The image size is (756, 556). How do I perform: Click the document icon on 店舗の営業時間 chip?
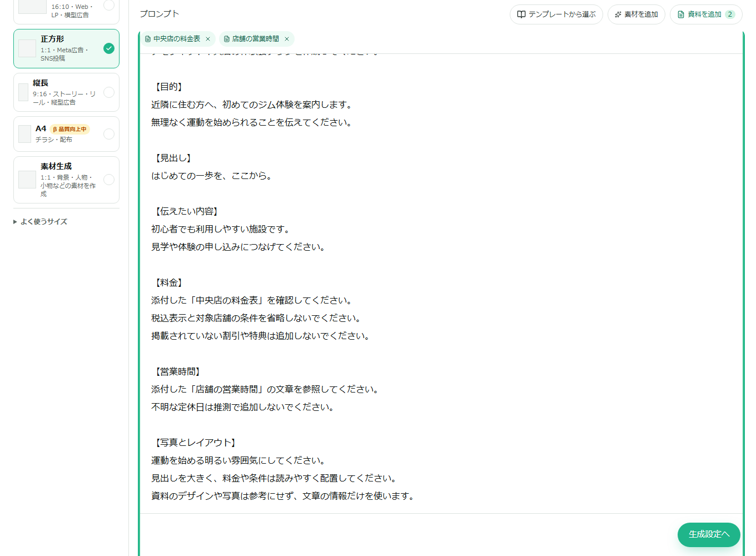click(x=226, y=39)
